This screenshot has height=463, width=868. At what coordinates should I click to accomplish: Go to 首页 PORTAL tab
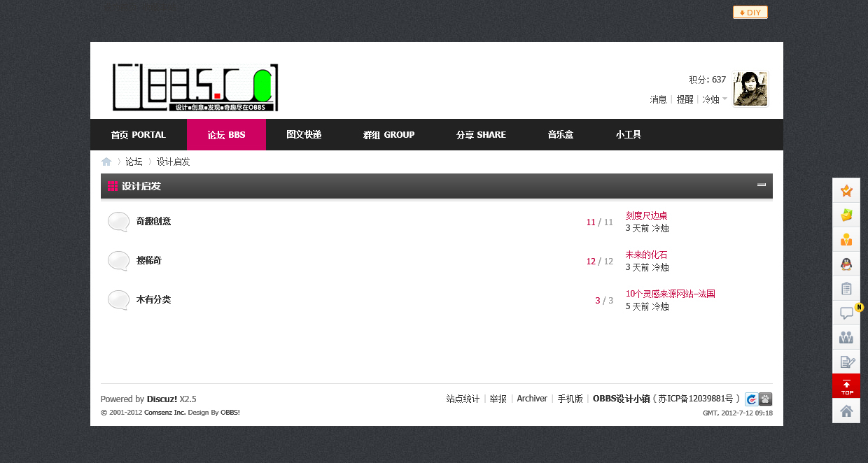click(139, 135)
